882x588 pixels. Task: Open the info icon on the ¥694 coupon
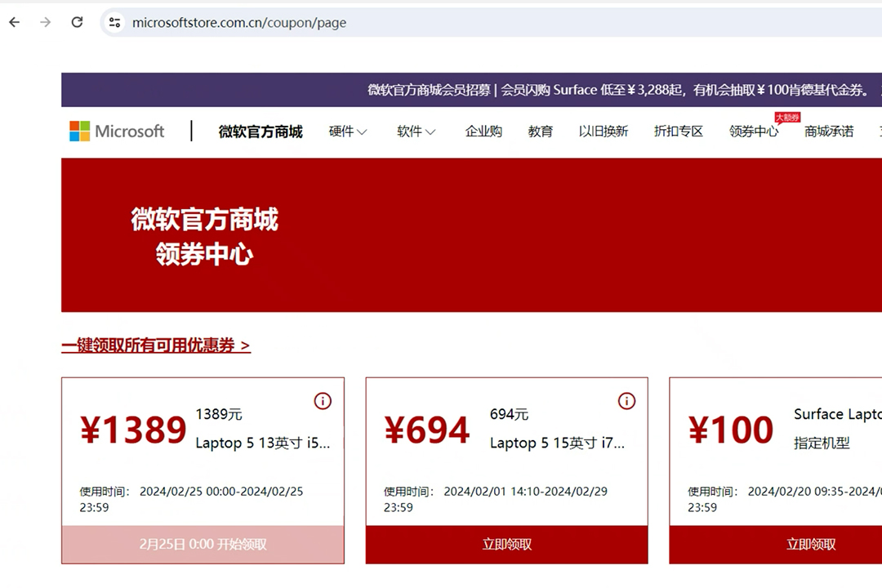[x=626, y=401]
